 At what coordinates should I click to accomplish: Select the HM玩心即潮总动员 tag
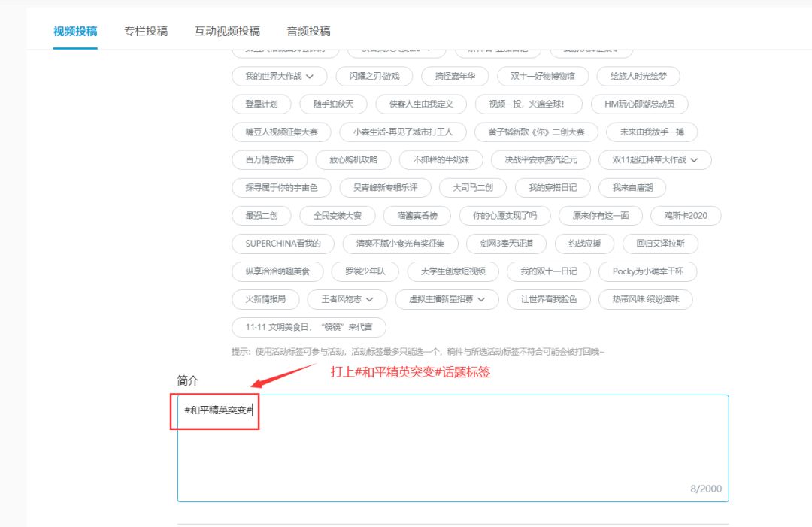click(x=640, y=104)
